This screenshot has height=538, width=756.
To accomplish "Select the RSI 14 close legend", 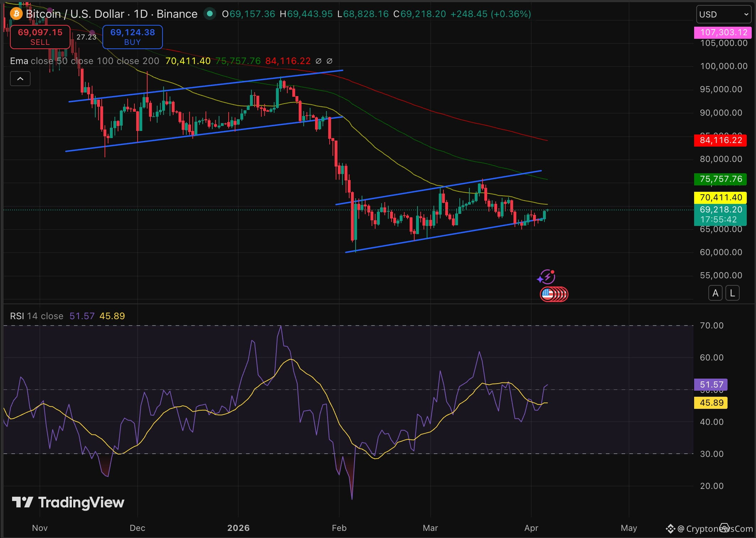I will click(37, 316).
